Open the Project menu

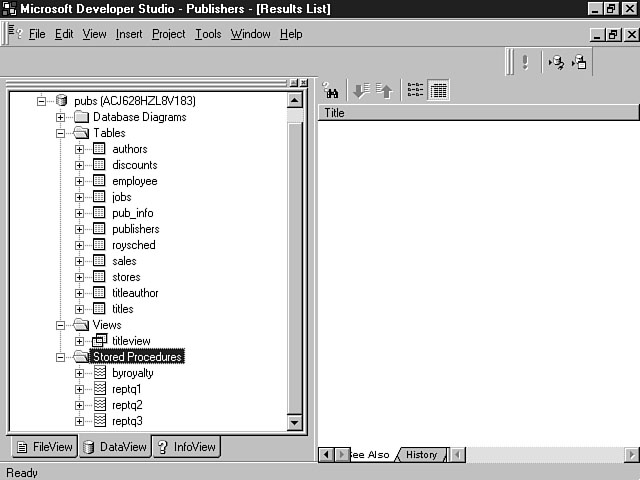coord(168,34)
